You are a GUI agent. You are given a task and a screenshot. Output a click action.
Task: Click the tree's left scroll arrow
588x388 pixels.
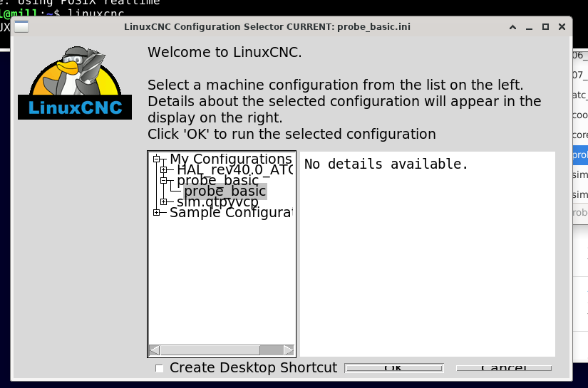click(155, 350)
